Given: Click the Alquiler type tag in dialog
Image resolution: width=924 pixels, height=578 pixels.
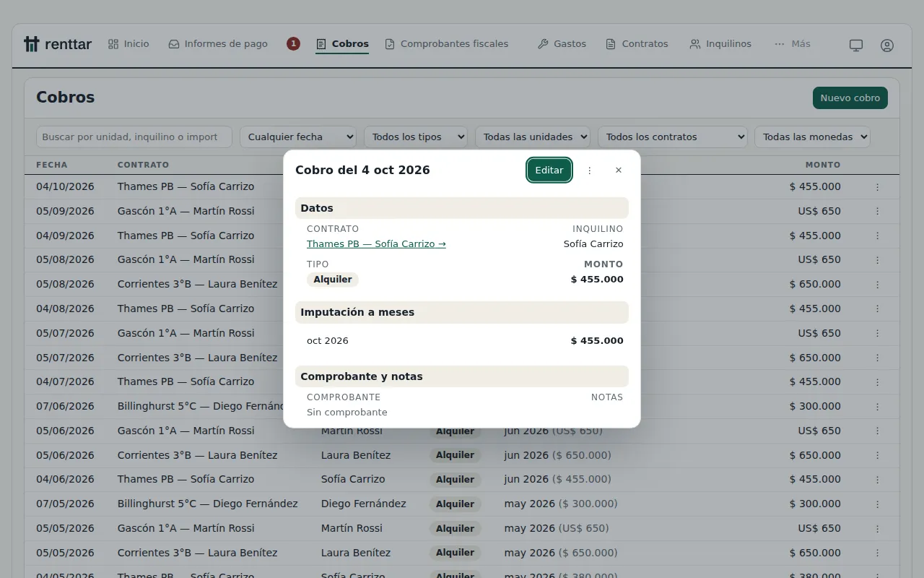Looking at the screenshot, I should 333,280.
